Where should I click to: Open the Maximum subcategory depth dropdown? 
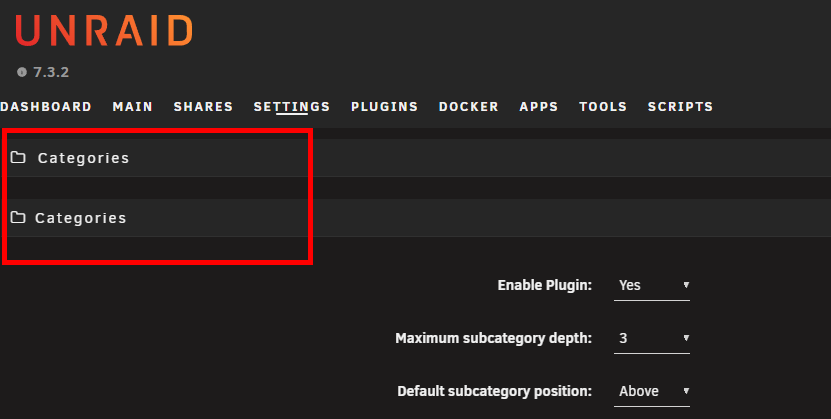coord(652,338)
